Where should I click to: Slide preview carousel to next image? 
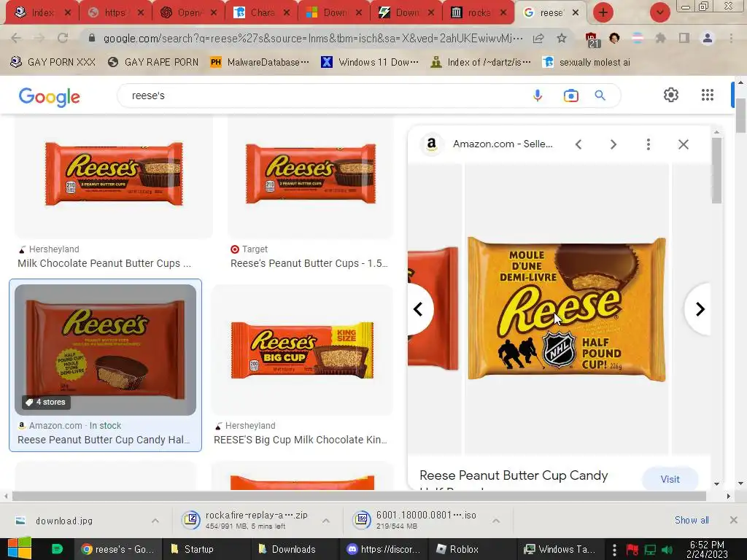pyautogui.click(x=698, y=309)
